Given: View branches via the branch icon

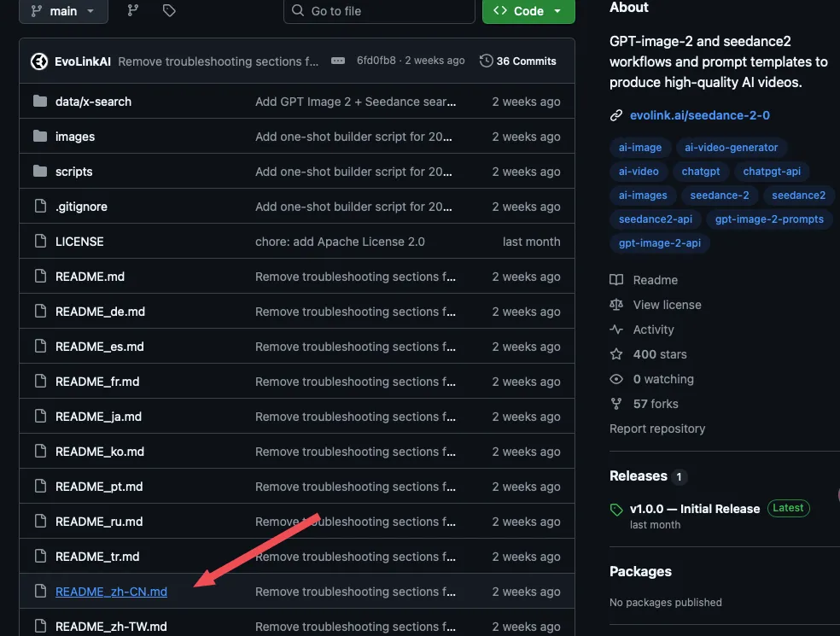Looking at the screenshot, I should coord(133,10).
